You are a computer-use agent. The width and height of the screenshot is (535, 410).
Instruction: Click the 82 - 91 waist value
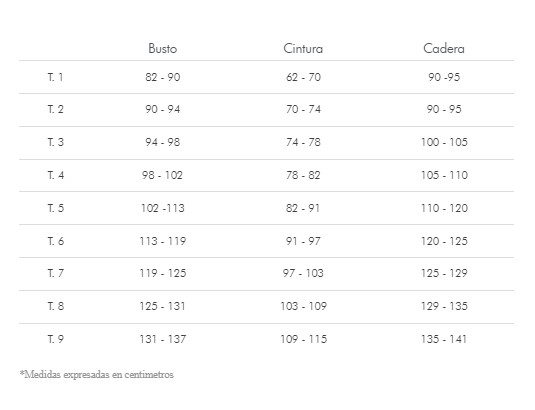tap(303, 208)
